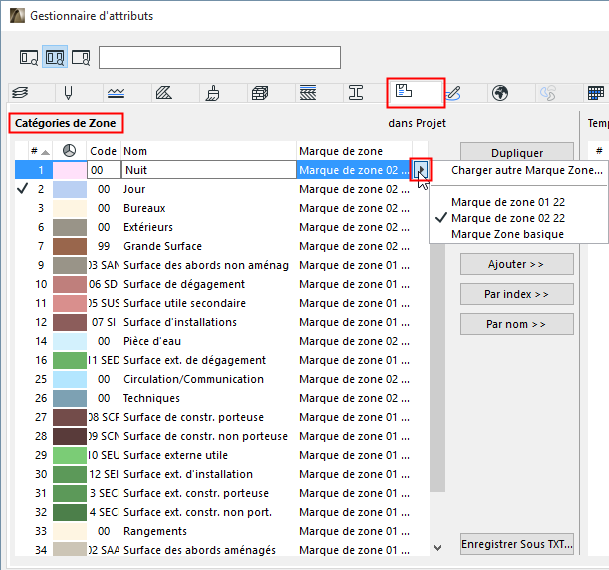Select the Techniques row

[x=221, y=398]
